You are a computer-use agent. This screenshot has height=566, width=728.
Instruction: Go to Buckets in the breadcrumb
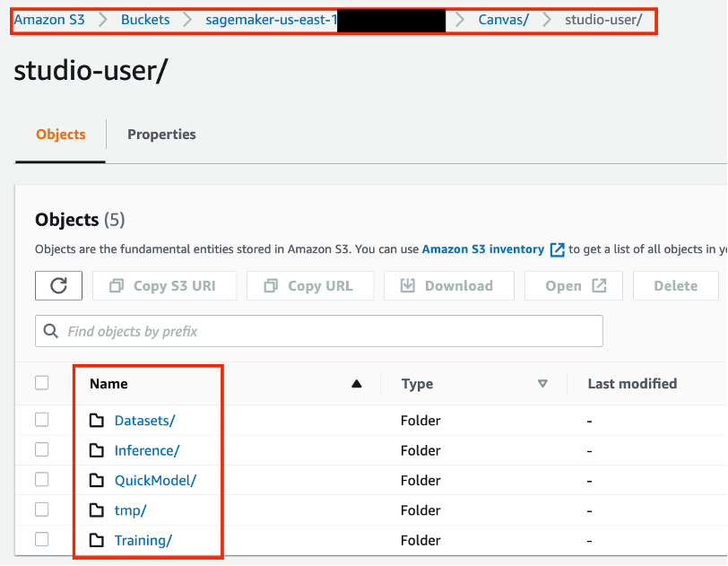[x=145, y=20]
